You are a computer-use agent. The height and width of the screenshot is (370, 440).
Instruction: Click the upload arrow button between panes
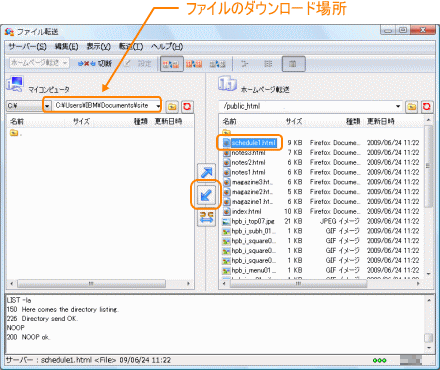[206, 172]
